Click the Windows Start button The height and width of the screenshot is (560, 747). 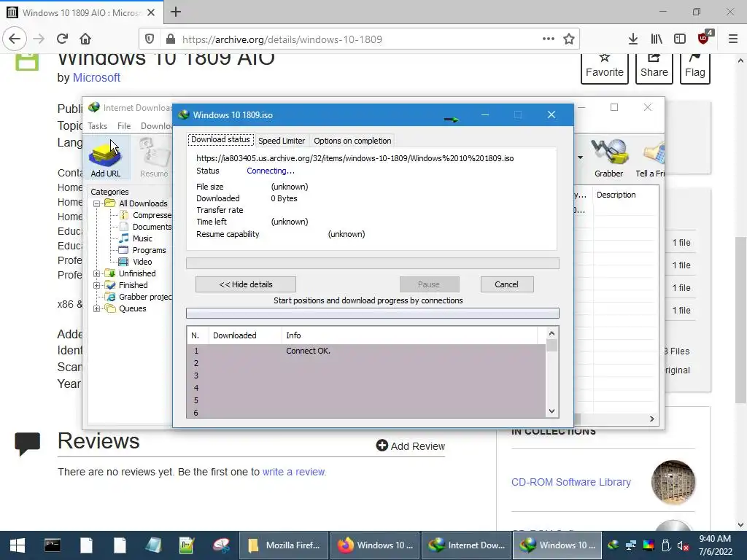(18, 545)
